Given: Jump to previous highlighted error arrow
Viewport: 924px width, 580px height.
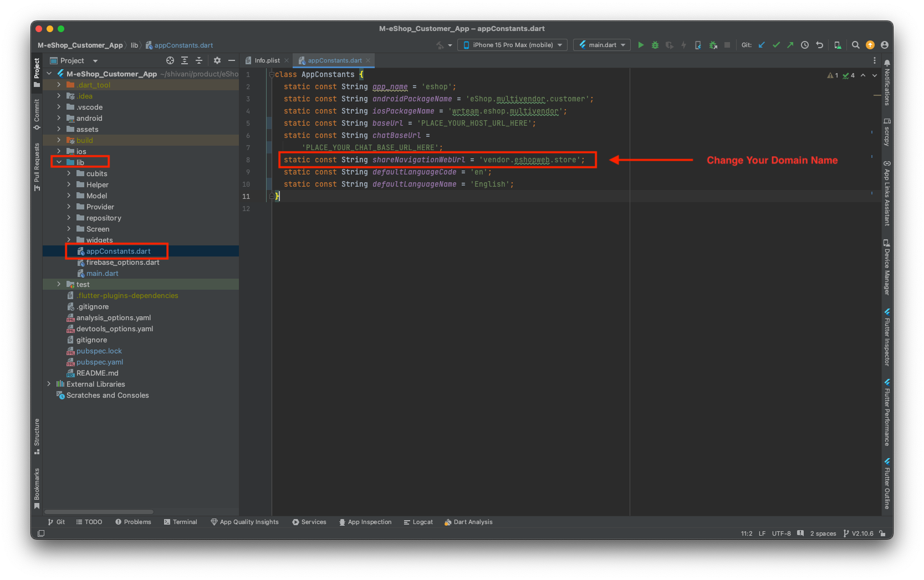Looking at the screenshot, I should [863, 75].
